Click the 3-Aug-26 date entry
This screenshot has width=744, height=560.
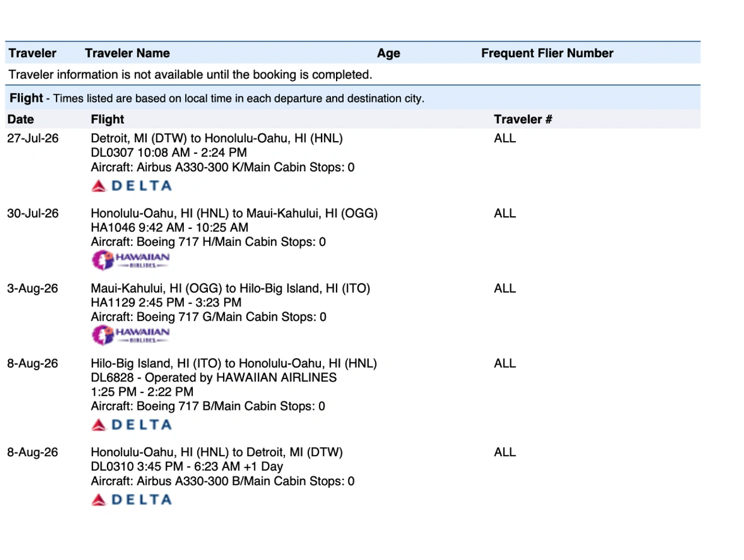coord(32,288)
